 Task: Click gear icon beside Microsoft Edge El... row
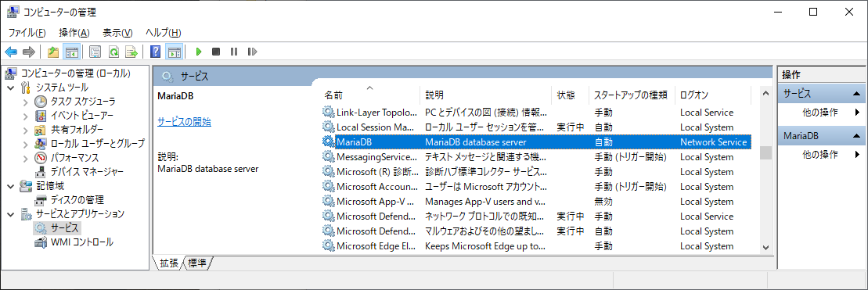coord(328,245)
